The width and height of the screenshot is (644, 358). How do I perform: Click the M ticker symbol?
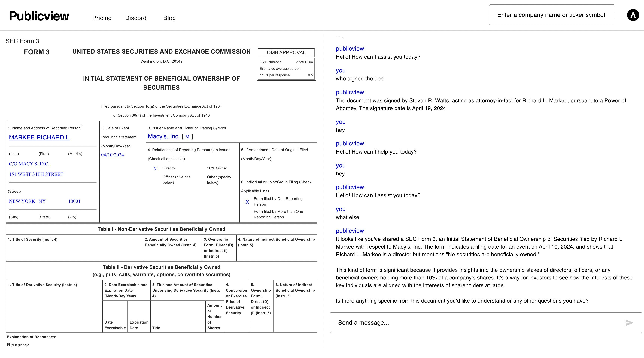[x=187, y=137]
